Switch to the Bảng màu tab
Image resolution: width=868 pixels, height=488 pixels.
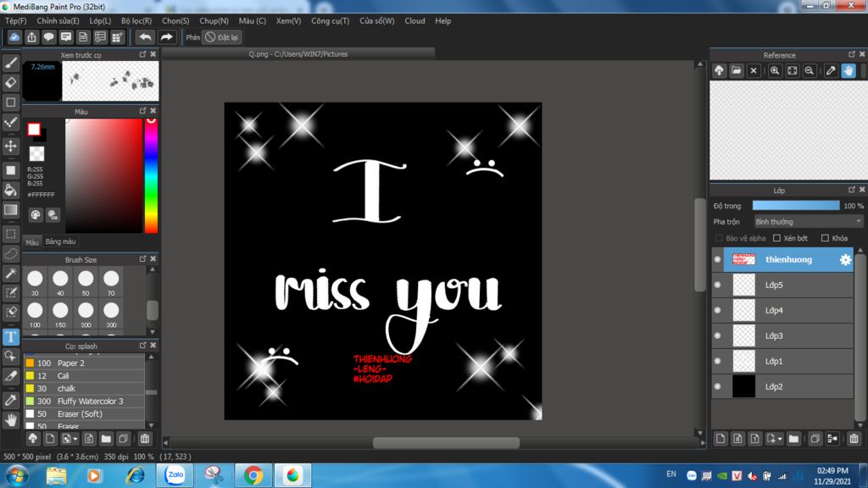(60, 241)
